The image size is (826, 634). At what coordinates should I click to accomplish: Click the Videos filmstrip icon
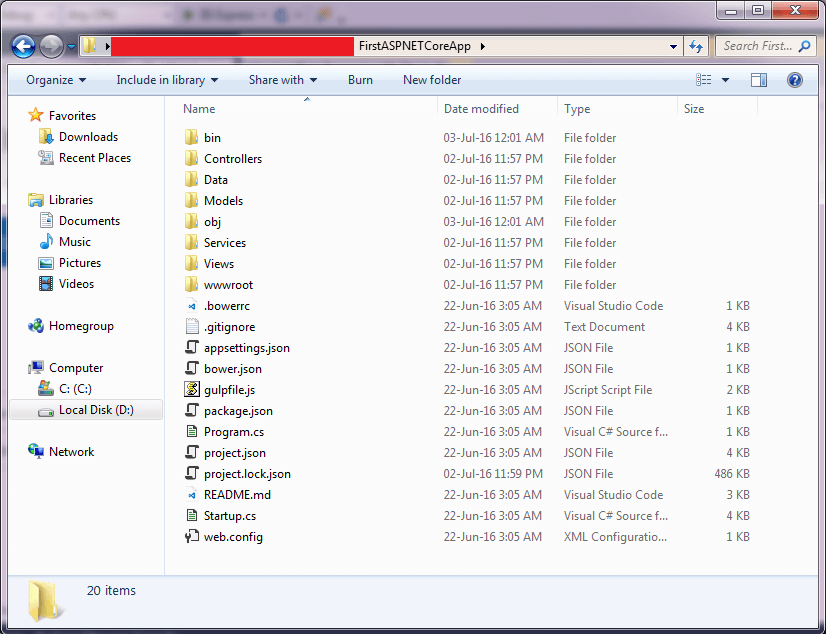pyautogui.click(x=46, y=284)
